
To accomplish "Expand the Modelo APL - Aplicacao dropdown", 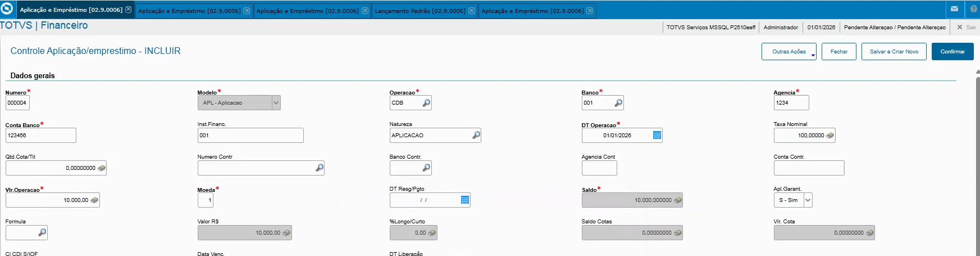I will pos(276,103).
